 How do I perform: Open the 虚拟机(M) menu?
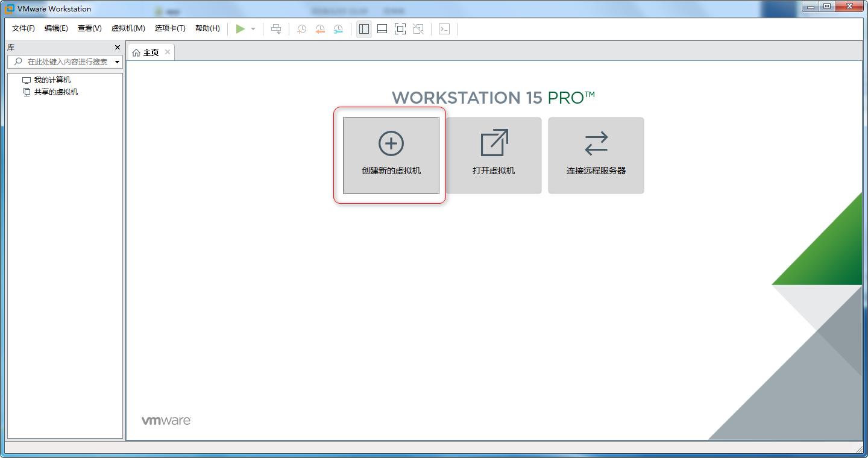tap(128, 28)
